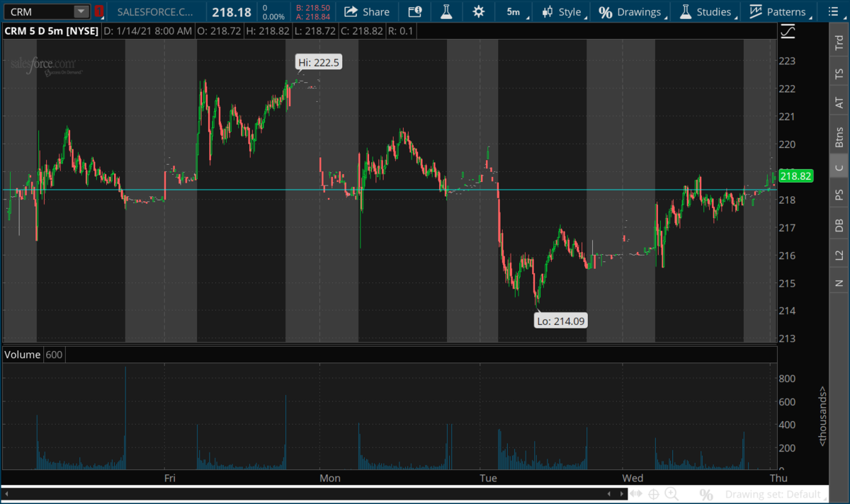Screen dimensions: 850x504
Task: Open the DB sidebar tab
Action: (839, 225)
